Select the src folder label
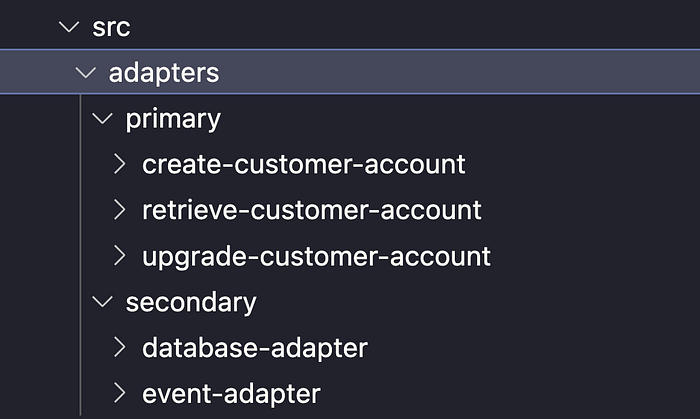 [x=111, y=27]
